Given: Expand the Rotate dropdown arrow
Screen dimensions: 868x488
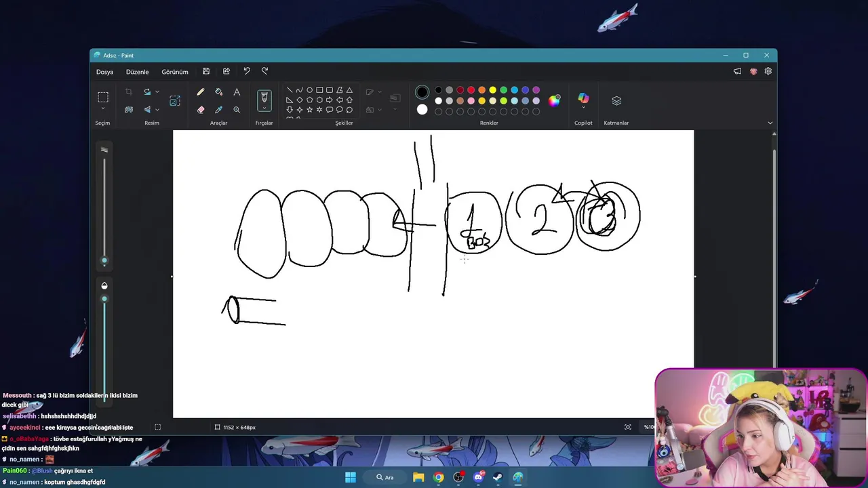Looking at the screenshot, I should pyautogui.click(x=157, y=91).
